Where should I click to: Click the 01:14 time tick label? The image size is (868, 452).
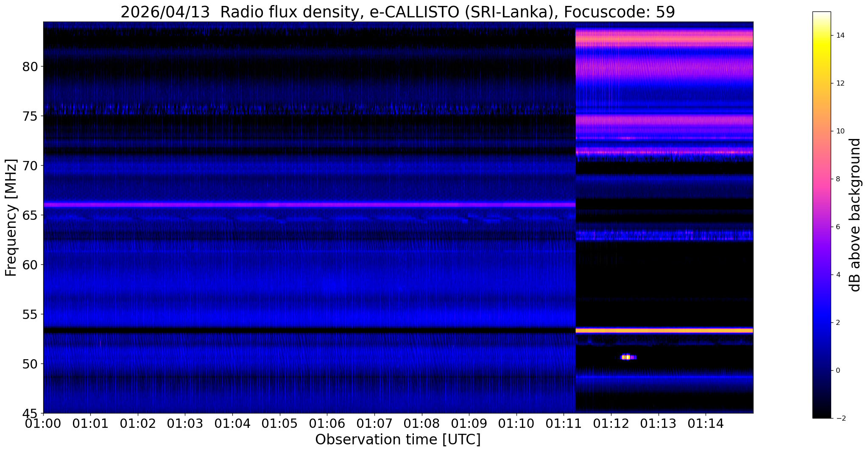(x=706, y=423)
